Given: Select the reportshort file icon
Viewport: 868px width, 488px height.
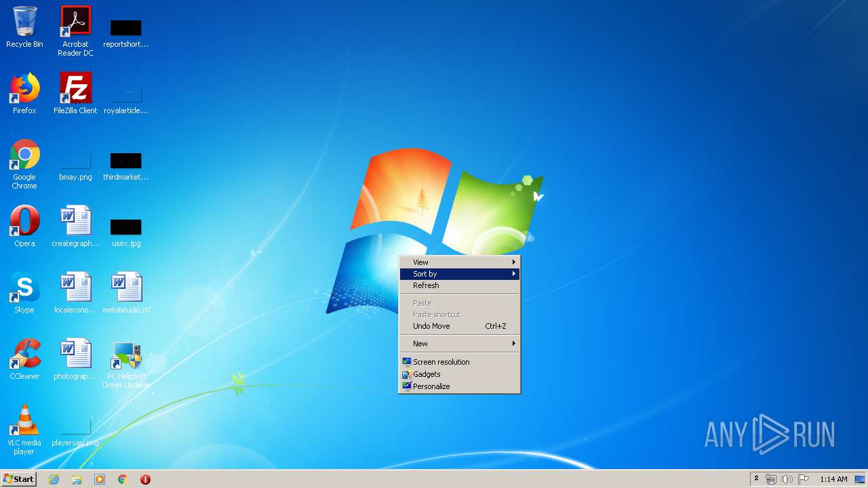Looking at the screenshot, I should coord(125,33).
